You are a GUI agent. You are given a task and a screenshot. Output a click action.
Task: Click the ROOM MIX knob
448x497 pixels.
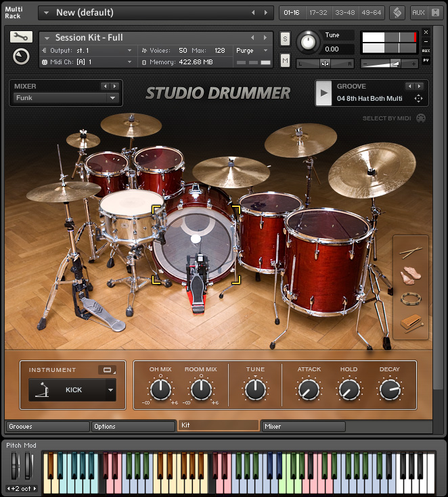201,389
